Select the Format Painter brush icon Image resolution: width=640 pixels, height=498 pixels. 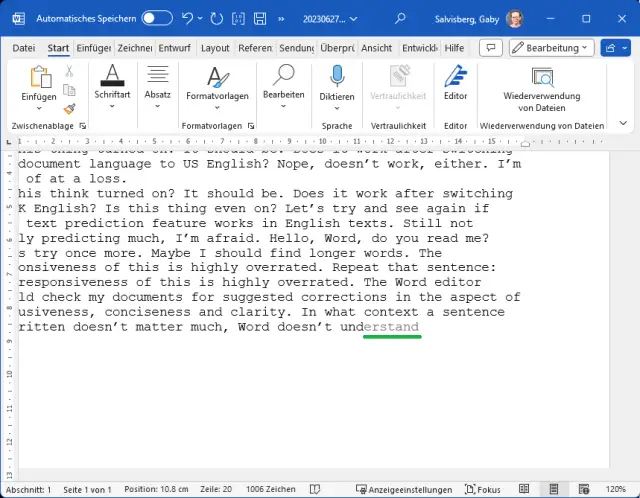coord(70,109)
